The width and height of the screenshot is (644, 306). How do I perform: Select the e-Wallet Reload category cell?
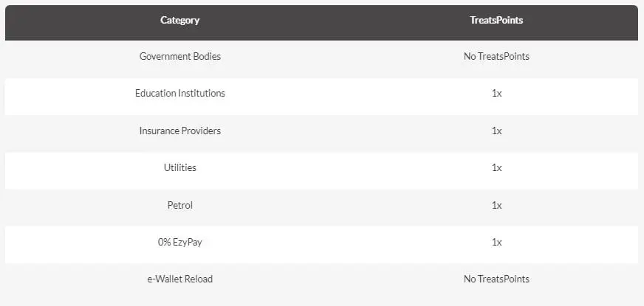tap(180, 279)
